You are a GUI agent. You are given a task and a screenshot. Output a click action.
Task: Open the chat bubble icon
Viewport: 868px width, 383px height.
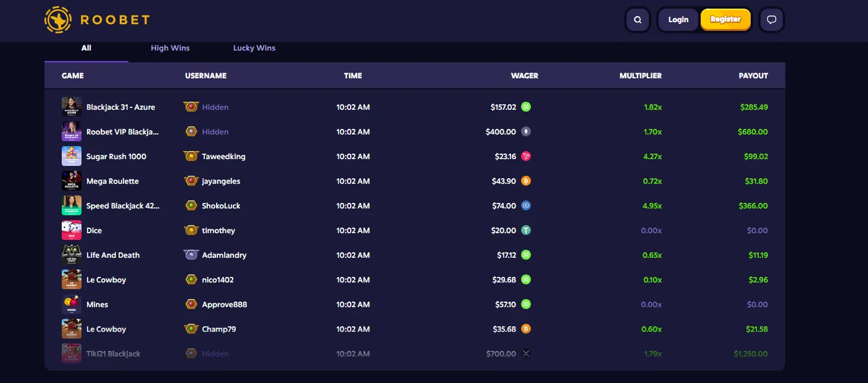(x=771, y=20)
